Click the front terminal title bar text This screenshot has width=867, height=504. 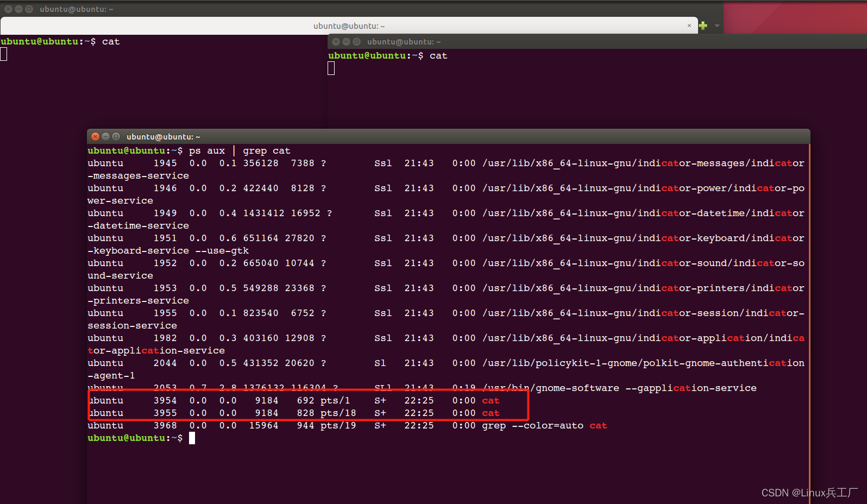click(163, 137)
